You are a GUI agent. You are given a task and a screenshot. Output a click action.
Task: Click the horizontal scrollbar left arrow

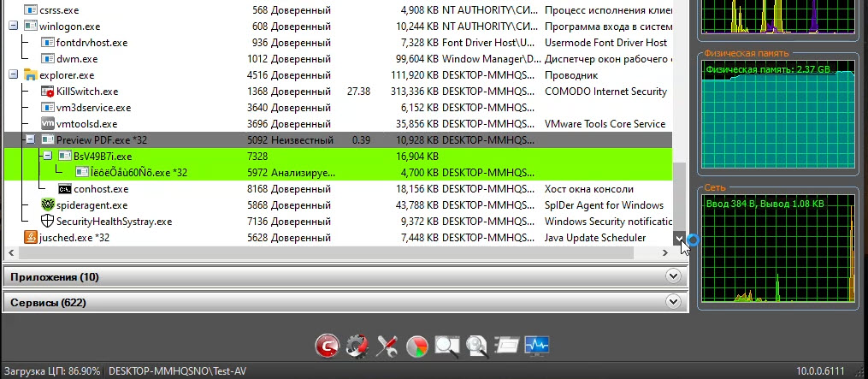tap(10, 252)
